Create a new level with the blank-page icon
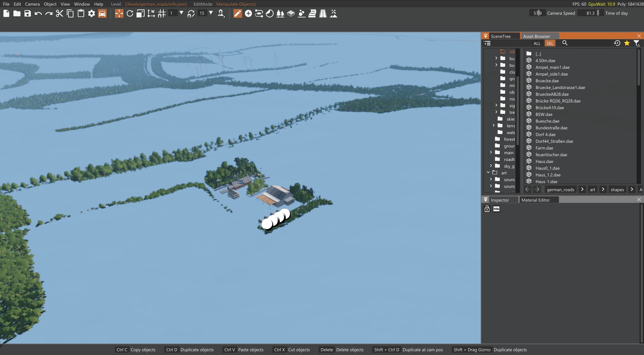Image resolution: width=644 pixels, height=355 pixels. pos(6,13)
